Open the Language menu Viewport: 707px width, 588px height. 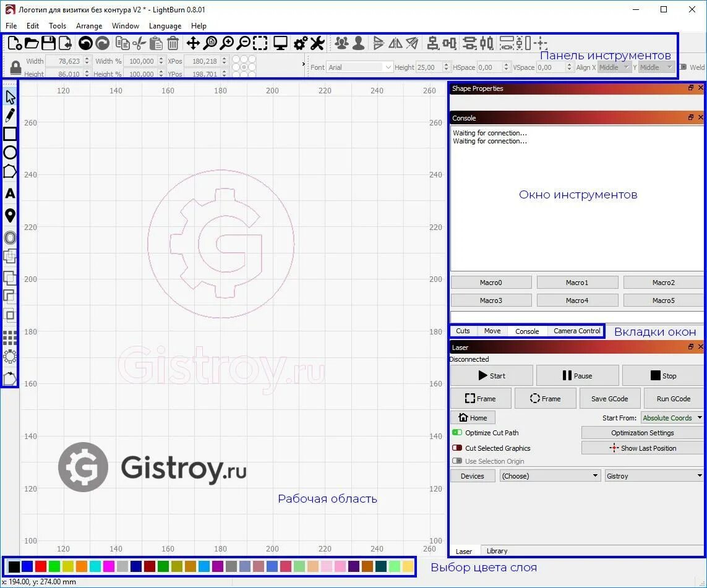tap(165, 26)
